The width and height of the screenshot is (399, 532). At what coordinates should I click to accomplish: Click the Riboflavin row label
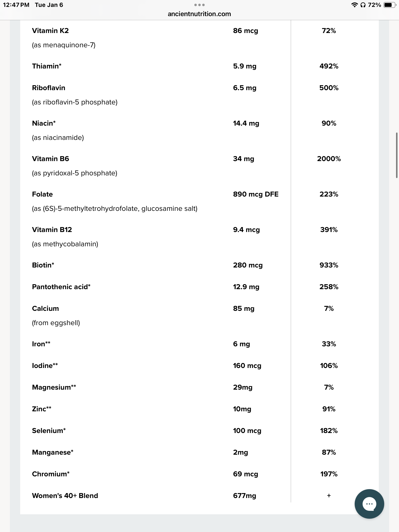coord(49,88)
